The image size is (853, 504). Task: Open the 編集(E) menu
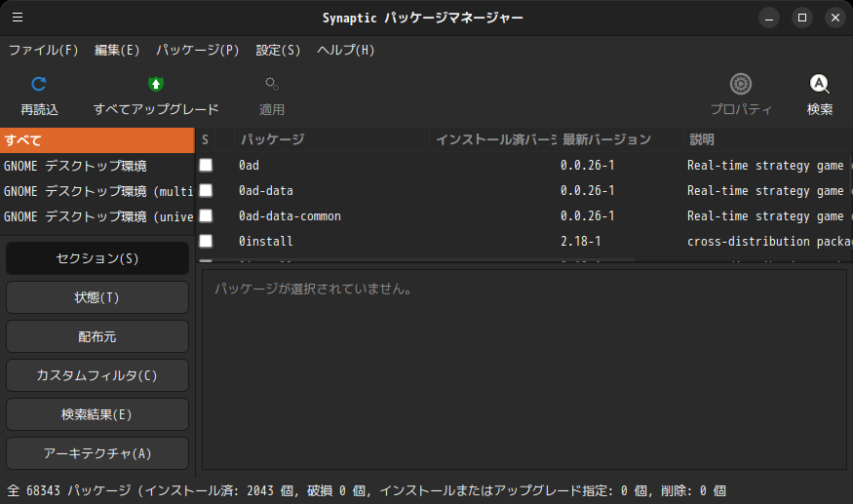coord(117,50)
